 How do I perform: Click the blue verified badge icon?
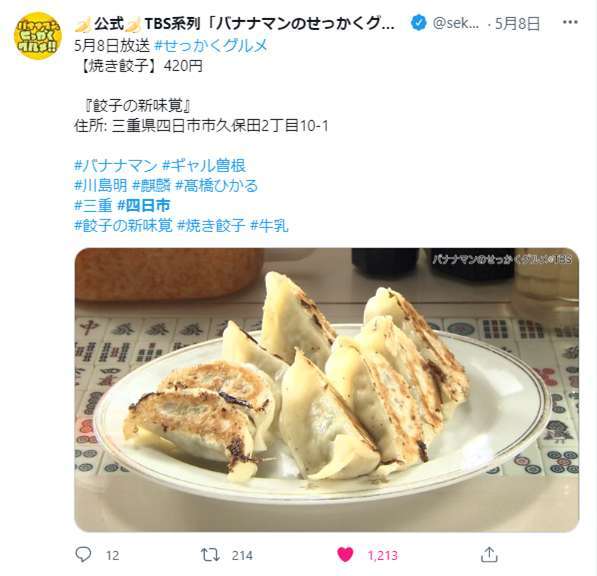point(418,23)
